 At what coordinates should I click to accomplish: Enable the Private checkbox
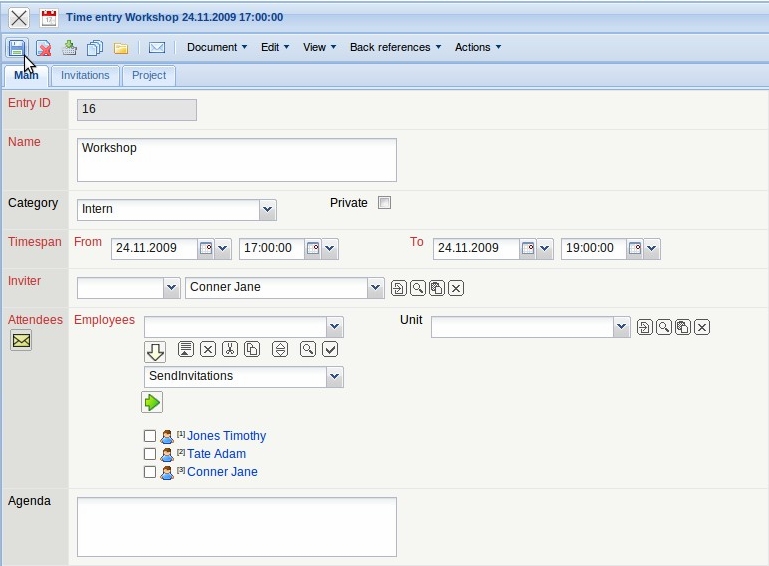(384, 203)
